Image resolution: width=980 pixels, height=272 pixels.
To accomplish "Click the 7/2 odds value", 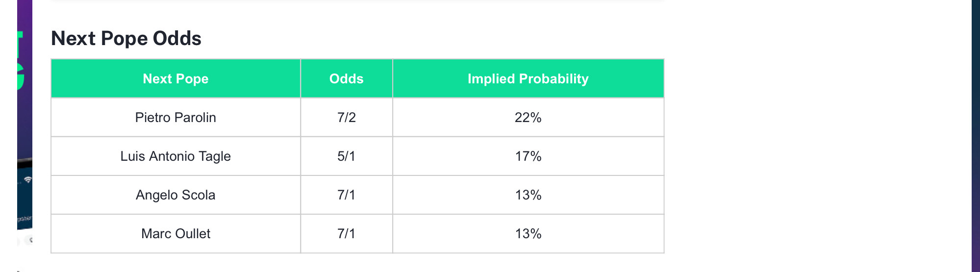I will click(346, 118).
